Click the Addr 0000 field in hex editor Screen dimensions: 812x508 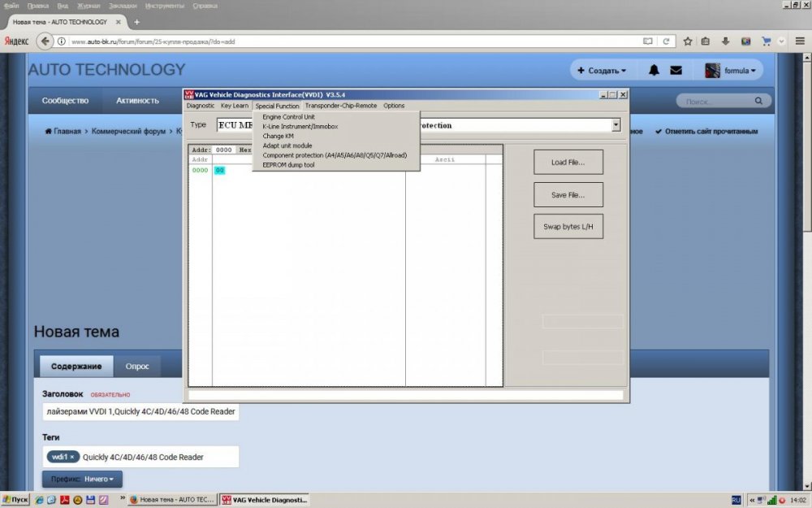224,150
